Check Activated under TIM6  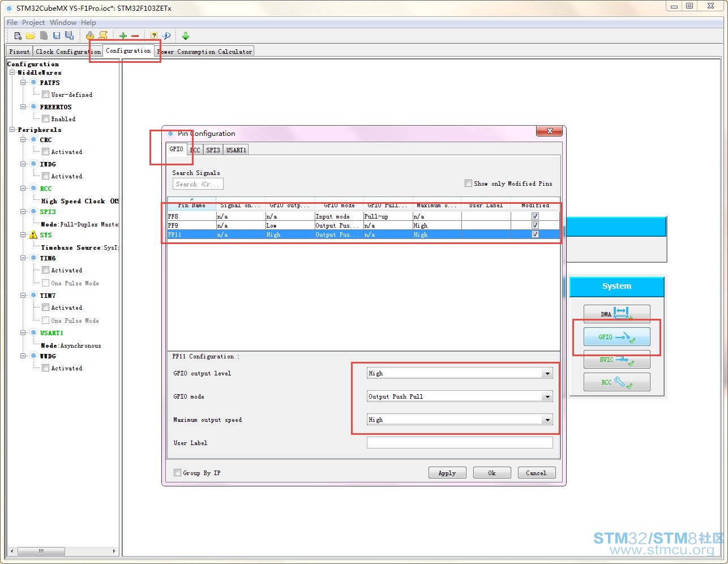point(45,270)
